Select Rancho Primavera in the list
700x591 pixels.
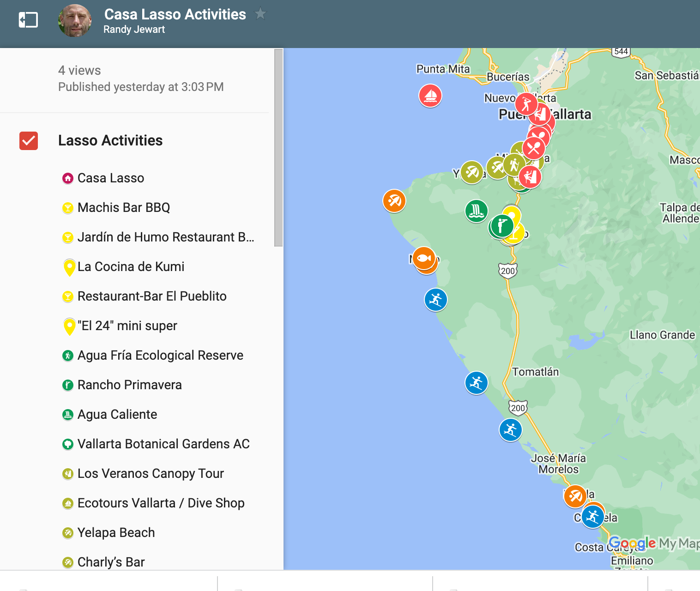(130, 385)
